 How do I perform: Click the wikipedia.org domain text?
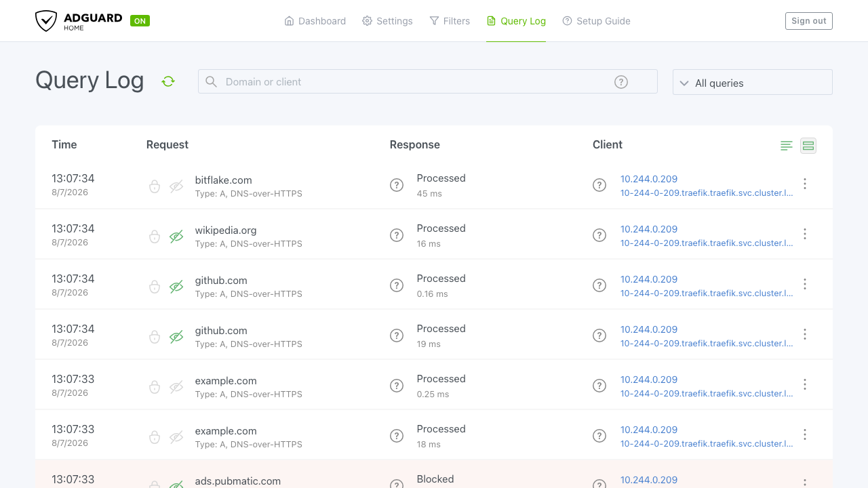pos(226,230)
